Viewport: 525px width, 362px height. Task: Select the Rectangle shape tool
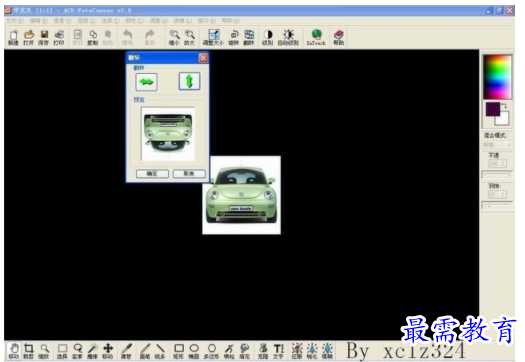tap(179, 351)
